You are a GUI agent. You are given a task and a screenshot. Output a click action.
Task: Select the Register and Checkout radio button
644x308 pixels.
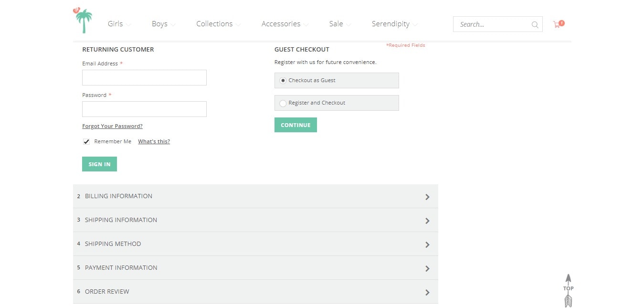[283, 103]
